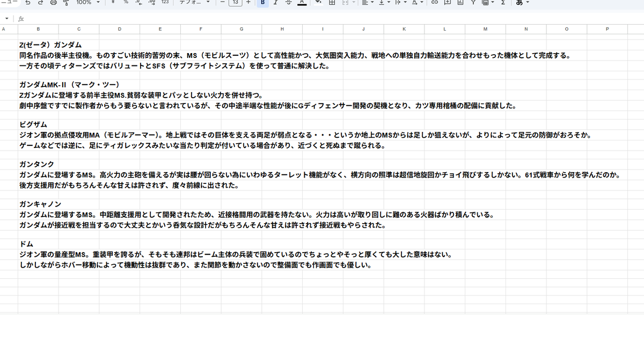This screenshot has width=644, height=362.
Task: Click the line starting ジオン軍の量産型MS
Action: pyautogui.click(x=236, y=254)
